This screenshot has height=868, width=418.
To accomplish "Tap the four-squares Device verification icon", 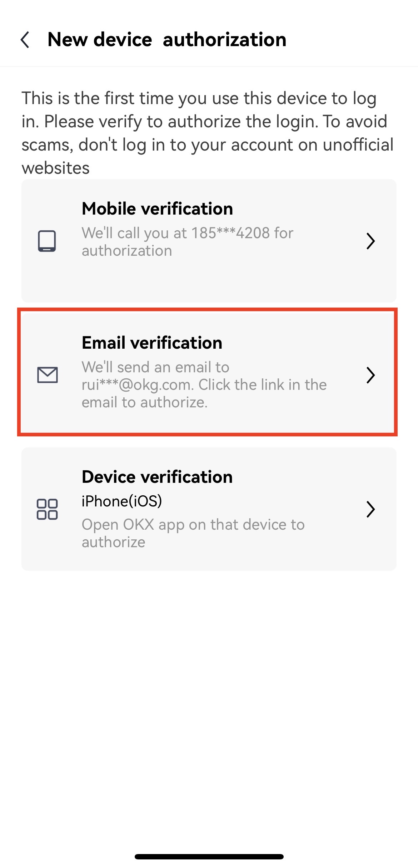I will [47, 509].
